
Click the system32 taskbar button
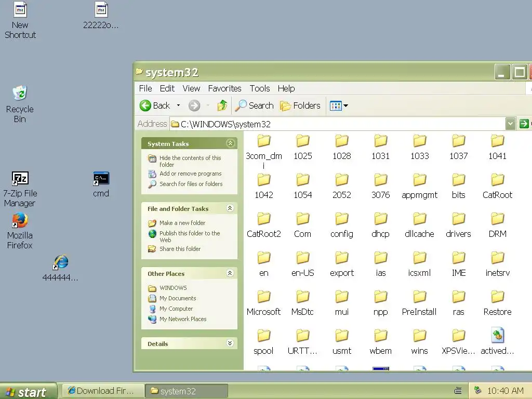coord(187,391)
